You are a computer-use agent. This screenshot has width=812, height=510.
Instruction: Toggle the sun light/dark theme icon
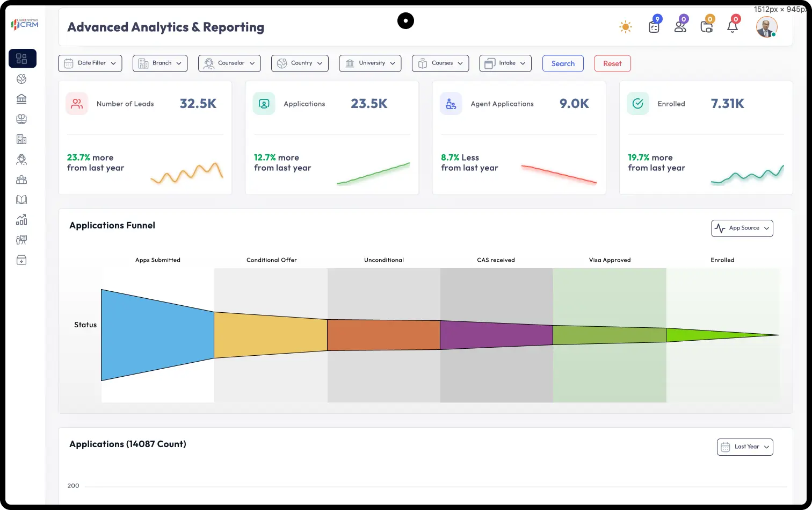[625, 27]
